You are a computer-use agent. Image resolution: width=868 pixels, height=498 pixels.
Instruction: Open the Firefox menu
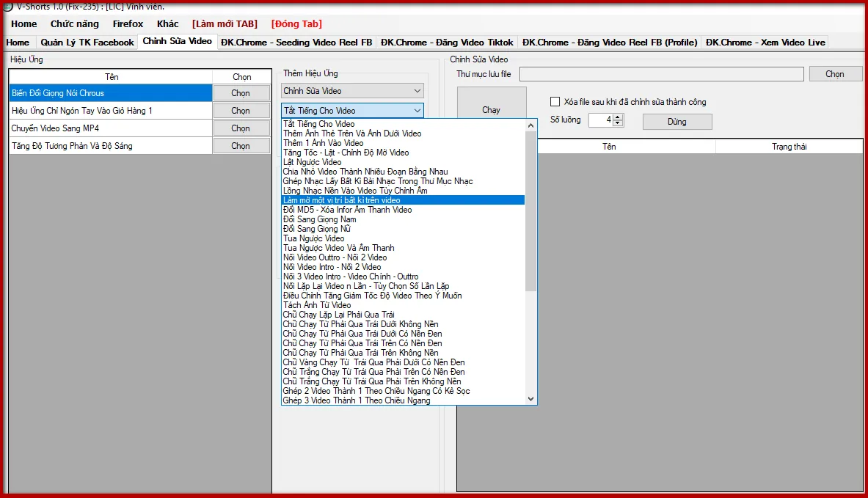click(x=128, y=23)
